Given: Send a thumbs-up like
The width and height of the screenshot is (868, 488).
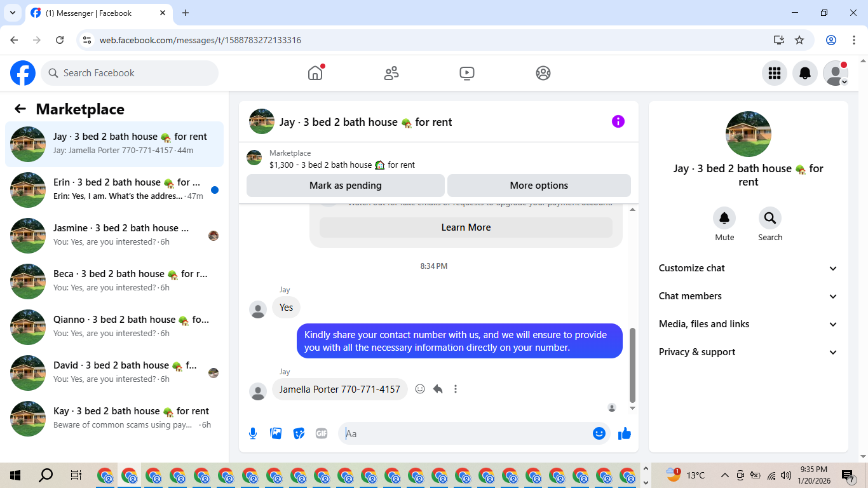Looking at the screenshot, I should coord(625,433).
